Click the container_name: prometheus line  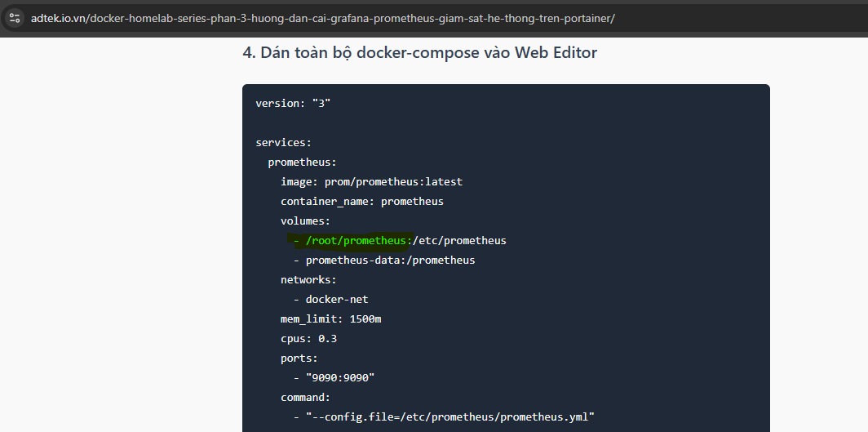[361, 201]
